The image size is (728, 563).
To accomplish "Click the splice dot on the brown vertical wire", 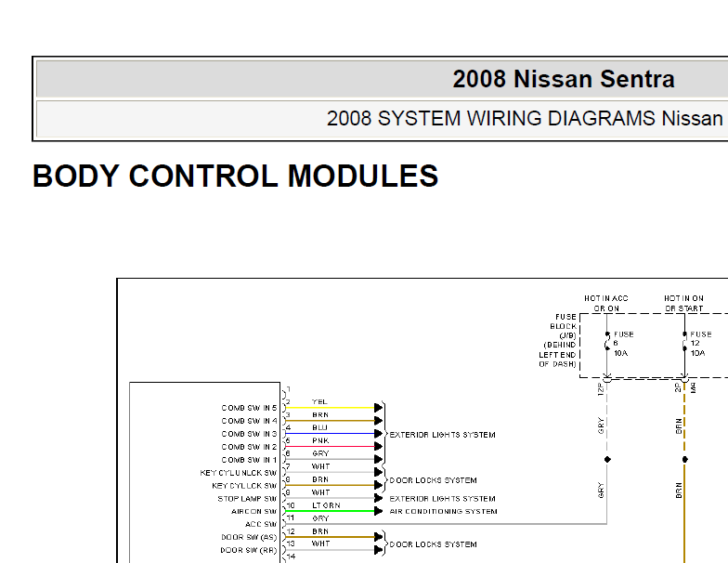I will point(684,459).
